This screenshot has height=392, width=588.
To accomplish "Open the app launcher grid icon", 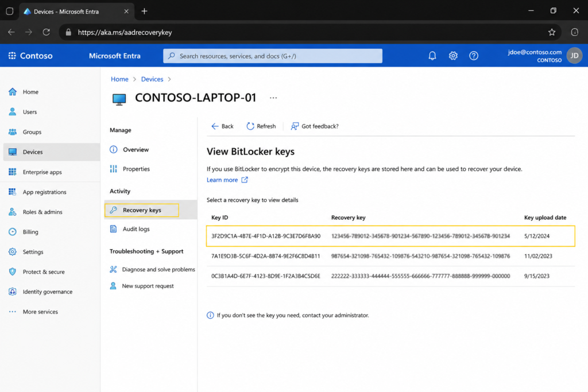I will (x=12, y=56).
